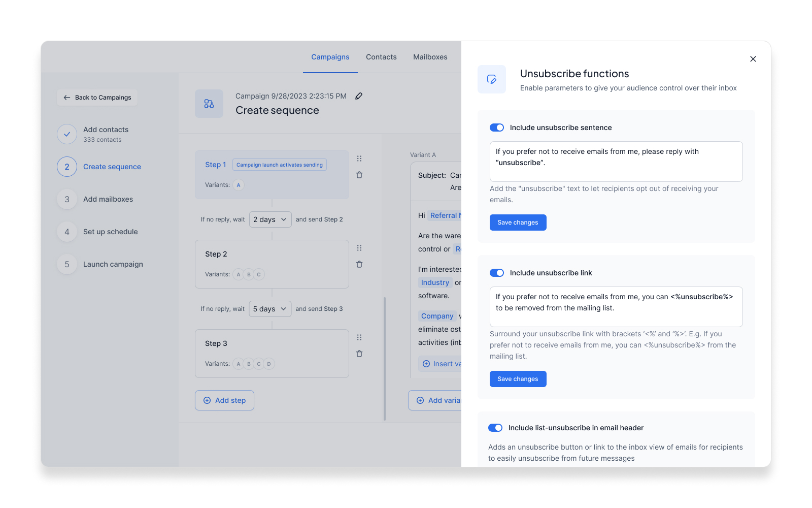Select variant A in Step 3
This screenshot has width=812, height=508.
pos(239,364)
